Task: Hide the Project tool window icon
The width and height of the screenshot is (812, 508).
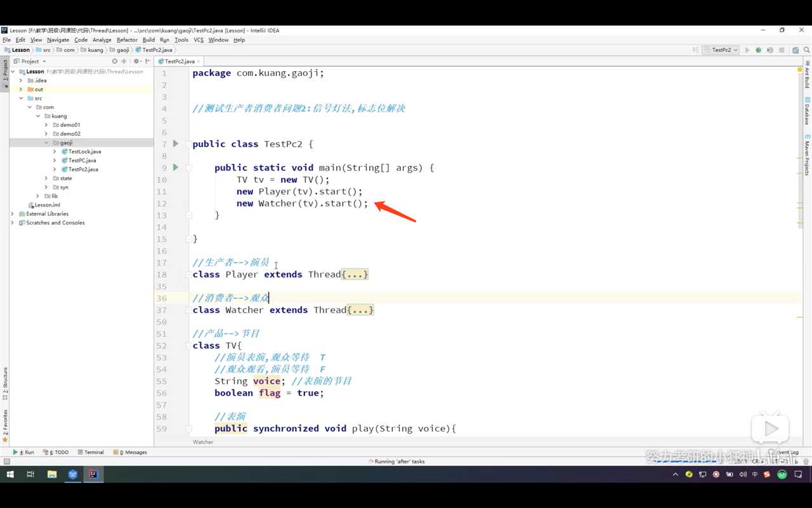Action: pos(148,62)
